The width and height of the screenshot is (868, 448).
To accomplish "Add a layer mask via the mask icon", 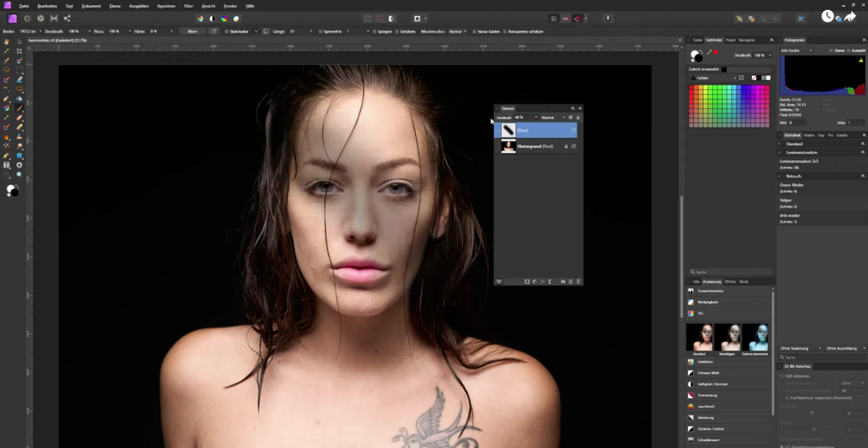I will pyautogui.click(x=527, y=282).
